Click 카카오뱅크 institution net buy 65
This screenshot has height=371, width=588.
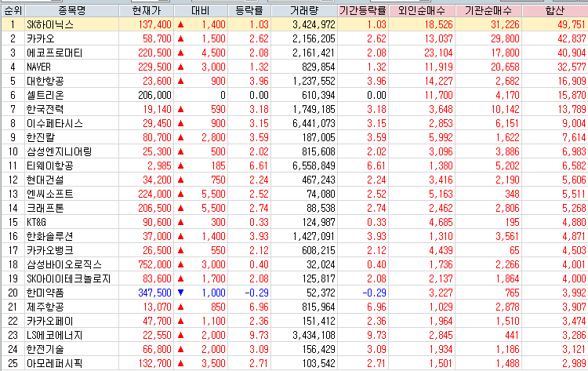[x=514, y=250]
